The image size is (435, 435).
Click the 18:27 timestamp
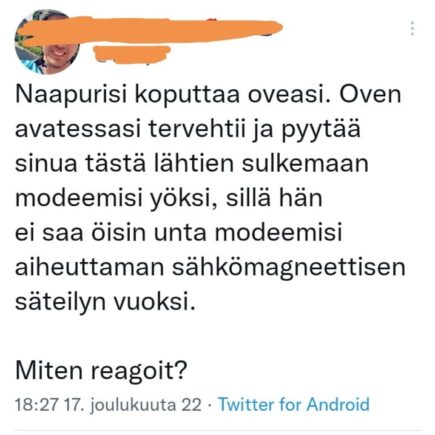point(37,405)
